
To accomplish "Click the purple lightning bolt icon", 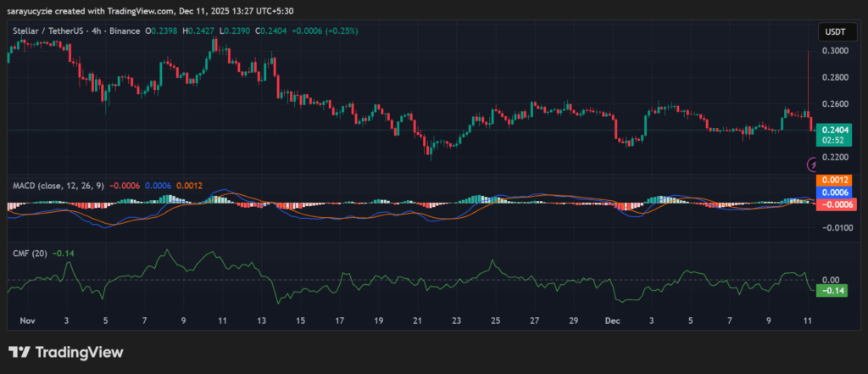I will (811, 163).
